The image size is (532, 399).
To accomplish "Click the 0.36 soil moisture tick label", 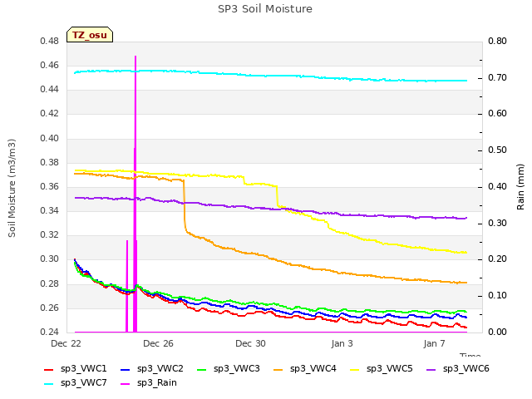I will pos(50,186).
